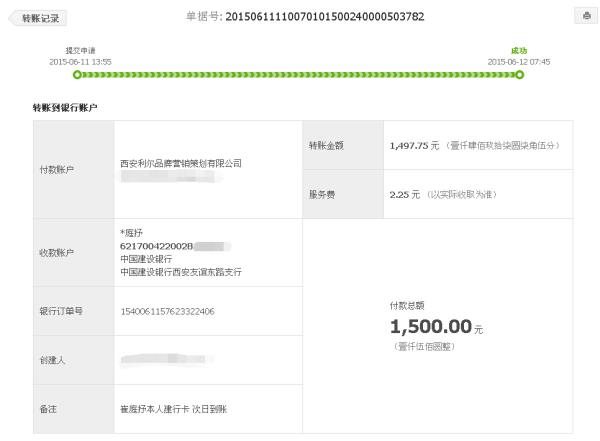Click the 2.25 元 service fee value
The image size is (600, 441).
pos(405,195)
